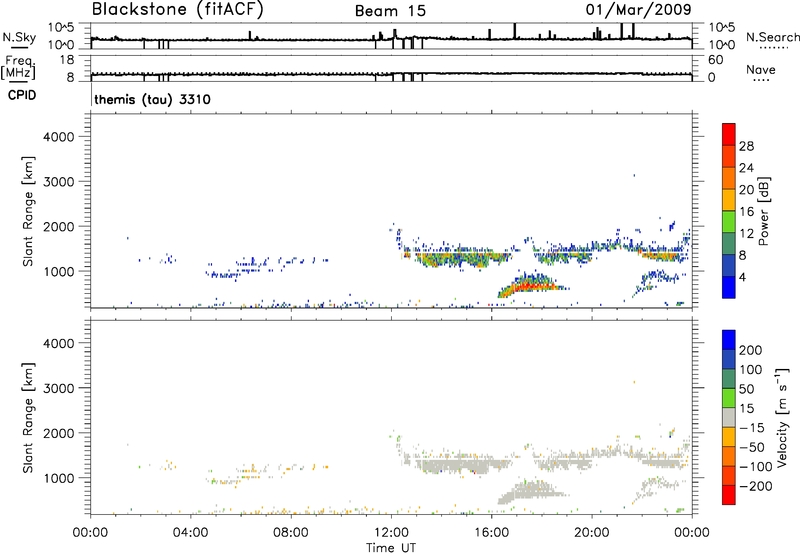Click the 28 label on Power colorbar
Image resolution: width=800 pixels, height=554 pixels.
746,146
